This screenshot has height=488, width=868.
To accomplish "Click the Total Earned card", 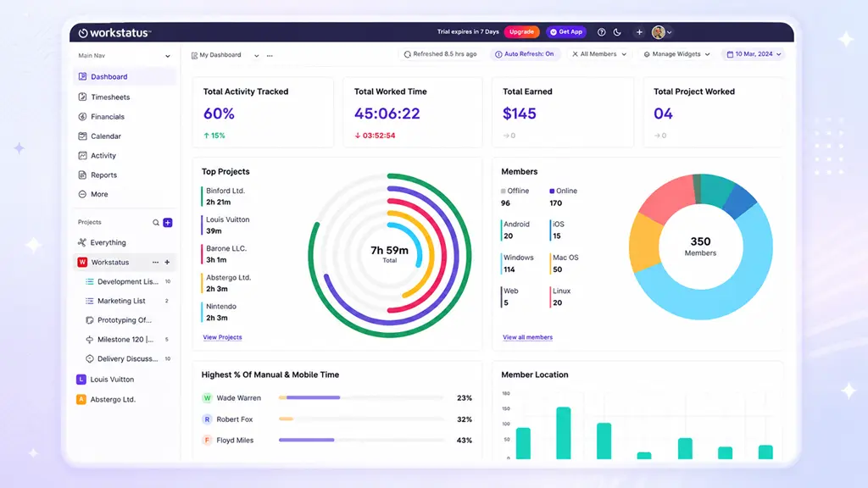I will (563, 113).
